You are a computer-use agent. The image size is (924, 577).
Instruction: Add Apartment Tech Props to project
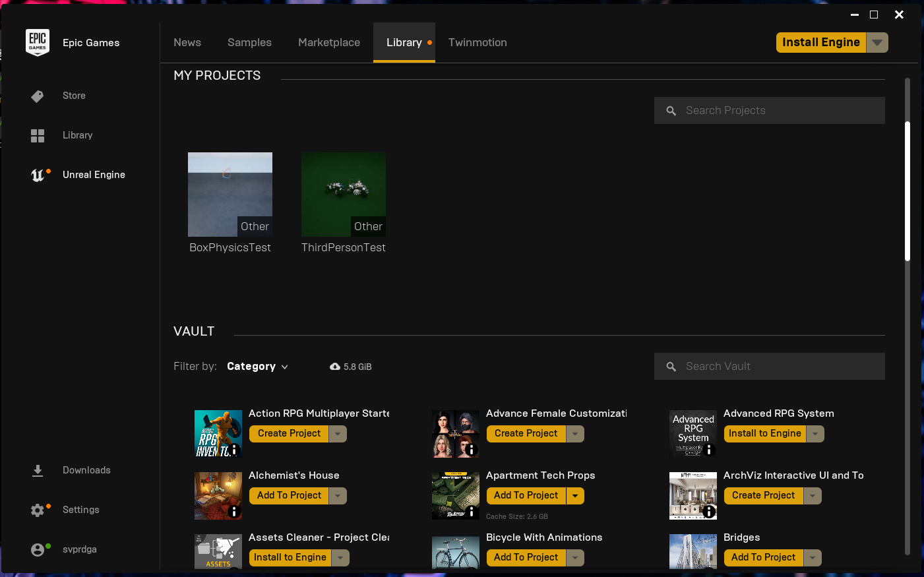pyautogui.click(x=526, y=496)
